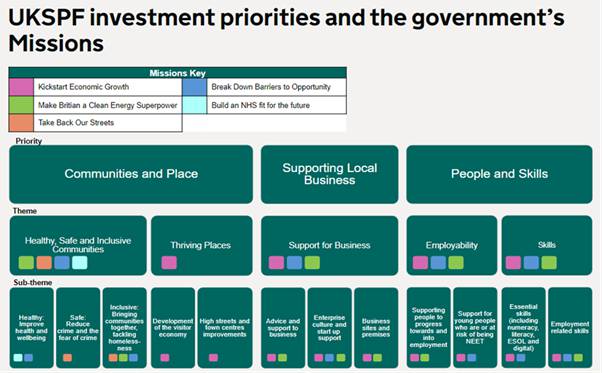Click the light cyan swatch in 'Healthy: Improve health' sub-theme
The width and height of the screenshot is (602, 373).
pyautogui.click(x=18, y=358)
